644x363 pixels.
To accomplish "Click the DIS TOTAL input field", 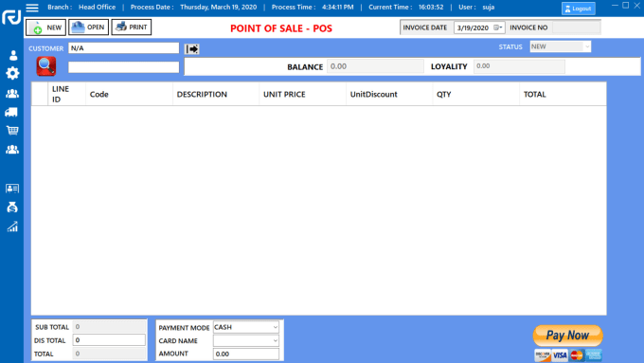I will click(109, 340).
